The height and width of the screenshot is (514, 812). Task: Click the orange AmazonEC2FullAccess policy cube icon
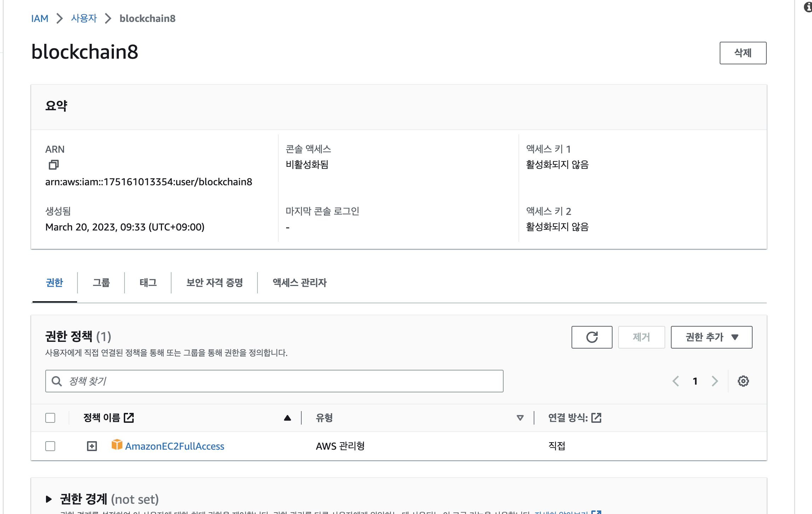click(x=117, y=445)
